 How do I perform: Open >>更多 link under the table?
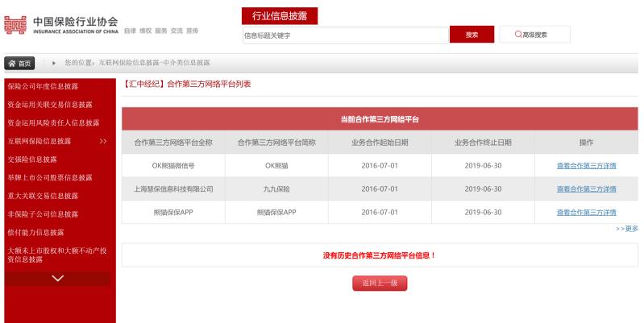point(627,229)
